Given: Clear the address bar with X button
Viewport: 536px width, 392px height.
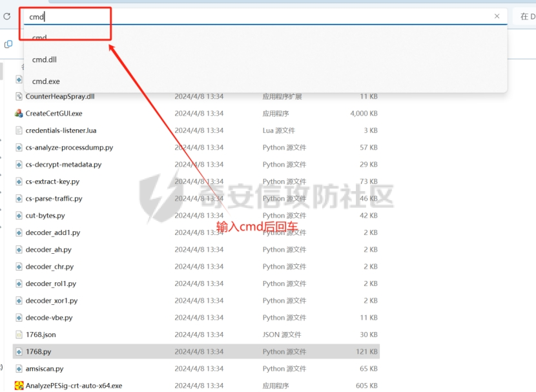Looking at the screenshot, I should (497, 16).
